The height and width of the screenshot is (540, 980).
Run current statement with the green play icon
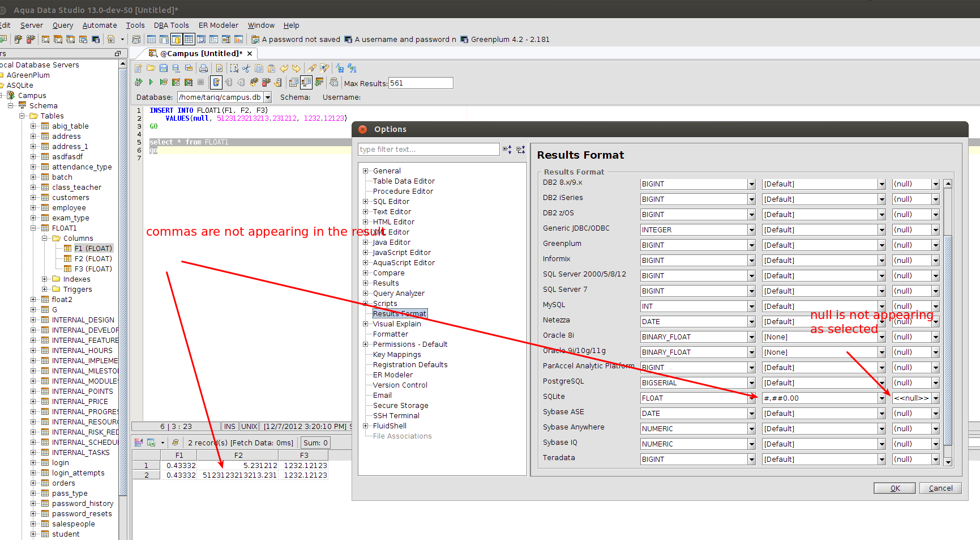click(151, 82)
